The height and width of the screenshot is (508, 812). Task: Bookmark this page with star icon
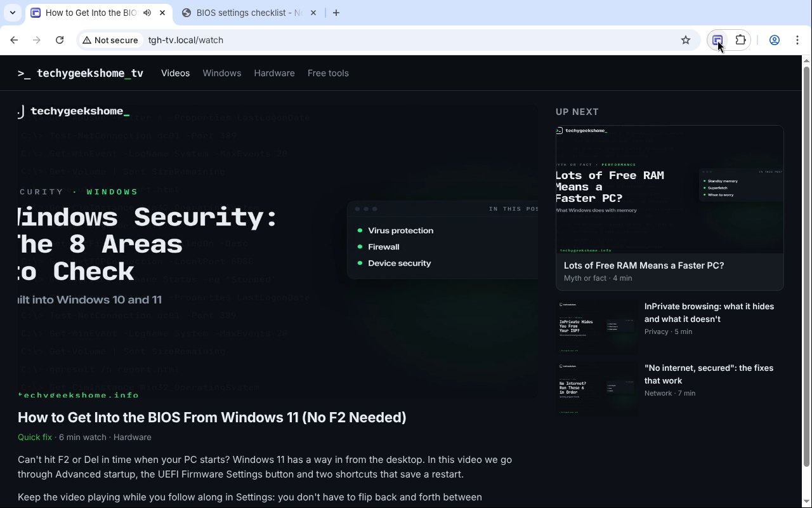pos(686,40)
